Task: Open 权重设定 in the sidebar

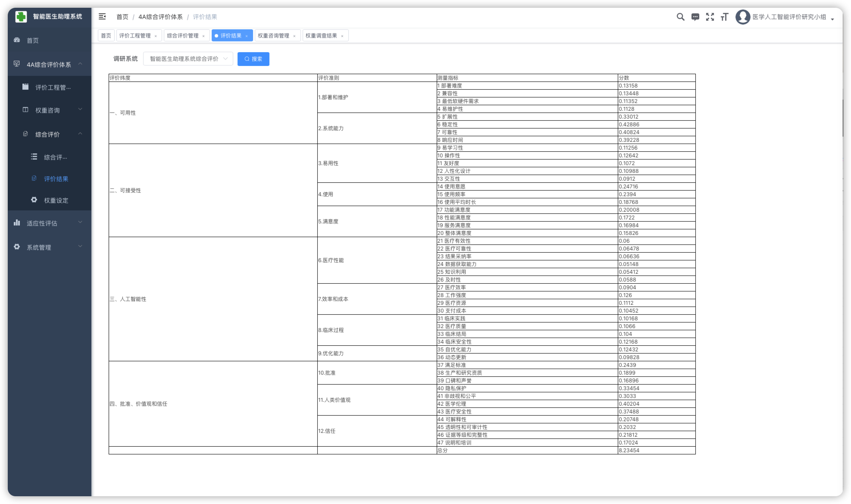Action: [x=56, y=200]
